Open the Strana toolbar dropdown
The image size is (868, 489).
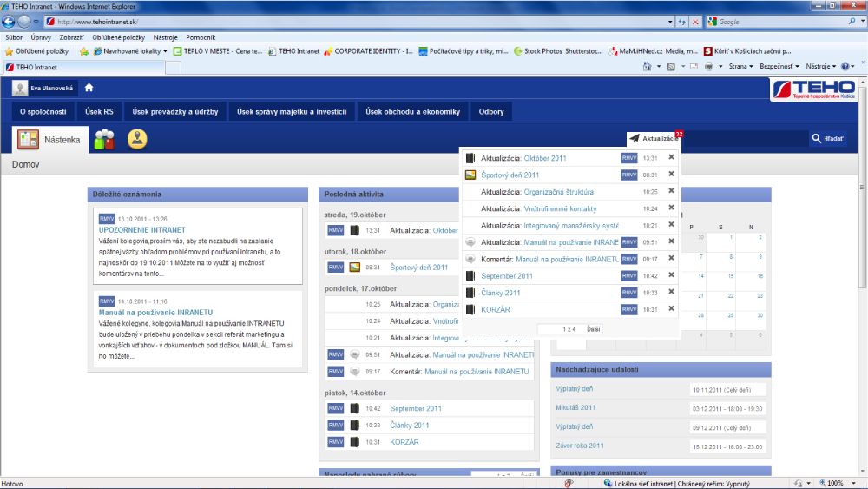click(740, 66)
